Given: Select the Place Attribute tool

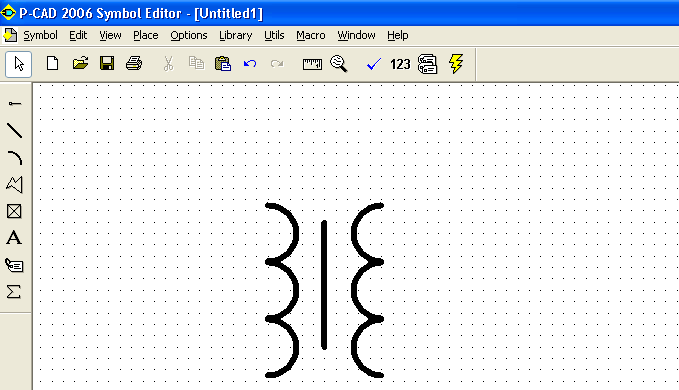Looking at the screenshot, I should [x=14, y=265].
